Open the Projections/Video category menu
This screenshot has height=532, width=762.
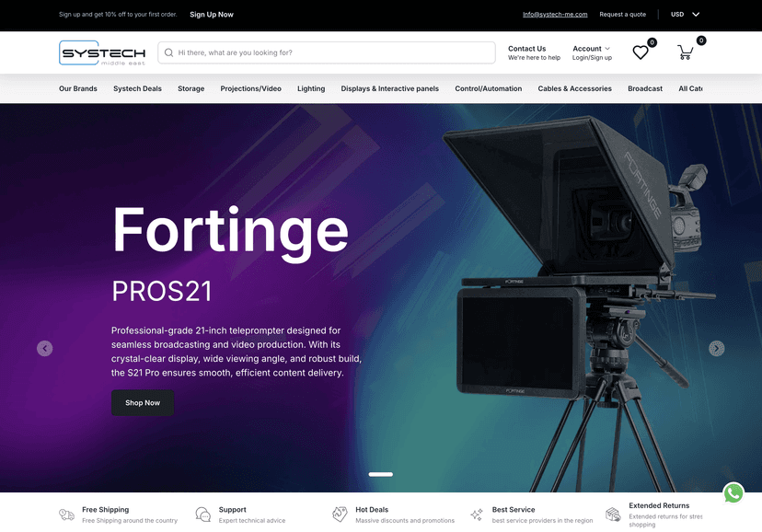click(x=250, y=88)
